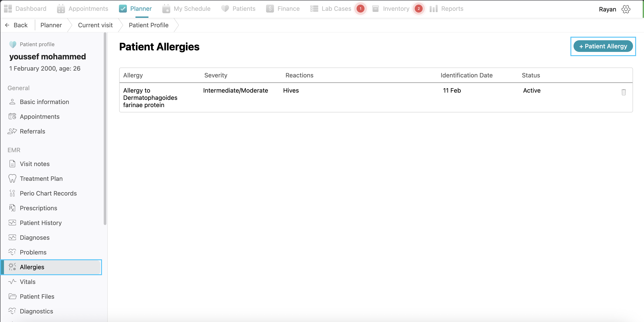Add a new Patient Allergy
Image resolution: width=644 pixels, height=322 pixels.
pos(603,46)
